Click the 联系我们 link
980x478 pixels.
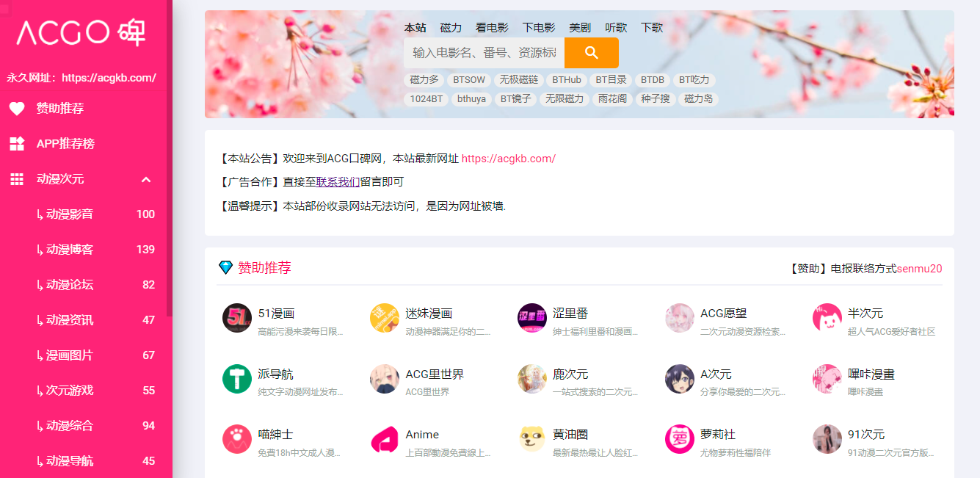coord(338,182)
